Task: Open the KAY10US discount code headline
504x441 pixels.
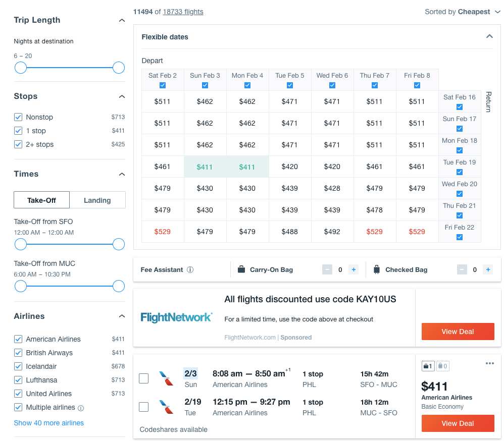Action: (310, 299)
